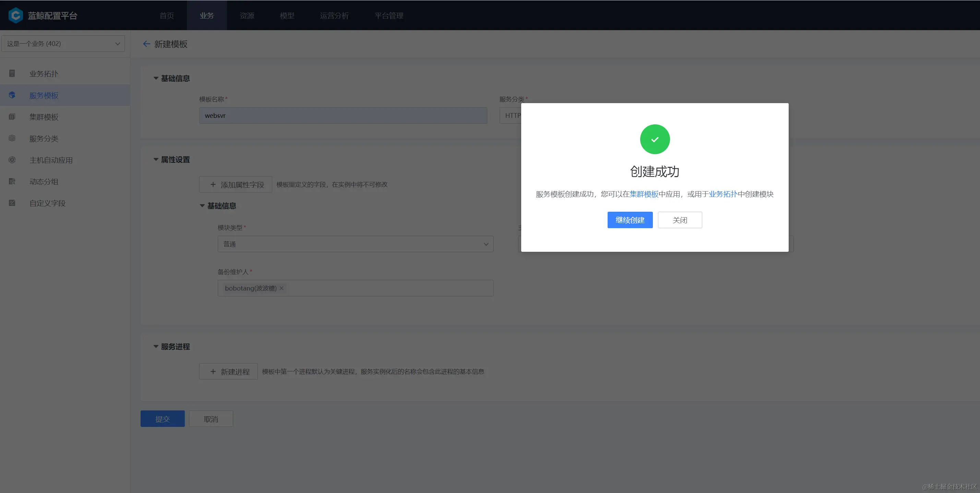Go to the 首页 top navigation tab

(167, 15)
